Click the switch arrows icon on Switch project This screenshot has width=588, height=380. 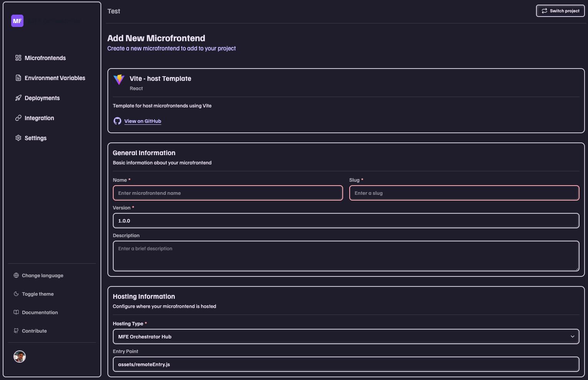pos(544,11)
